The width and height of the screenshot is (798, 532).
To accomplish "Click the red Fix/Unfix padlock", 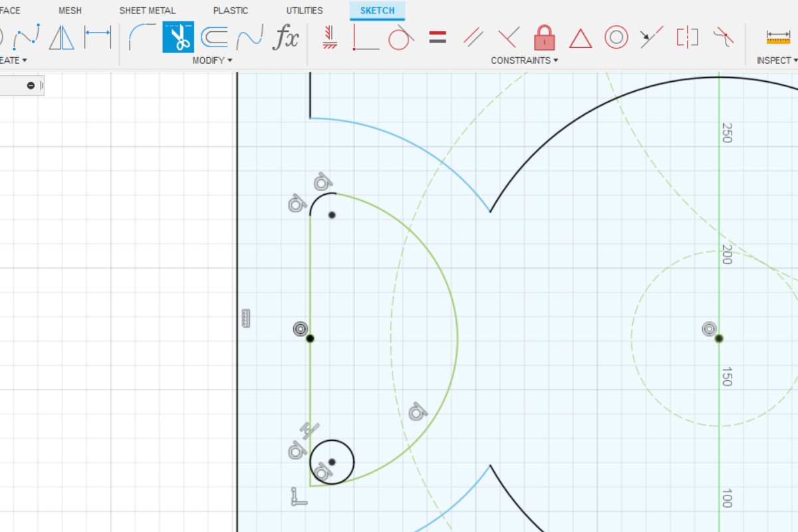I will 545,37.
